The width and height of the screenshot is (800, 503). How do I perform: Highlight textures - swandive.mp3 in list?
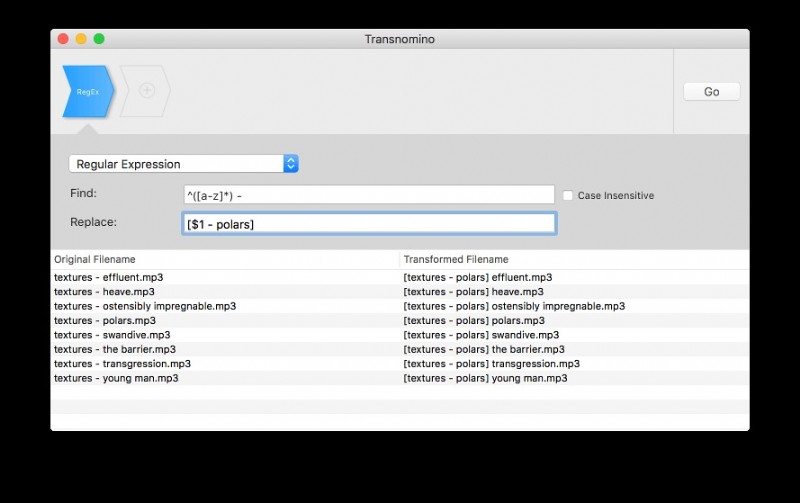(112, 335)
